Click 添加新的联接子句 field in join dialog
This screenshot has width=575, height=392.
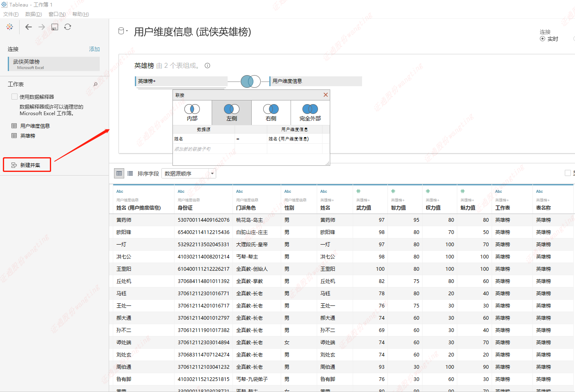204,149
